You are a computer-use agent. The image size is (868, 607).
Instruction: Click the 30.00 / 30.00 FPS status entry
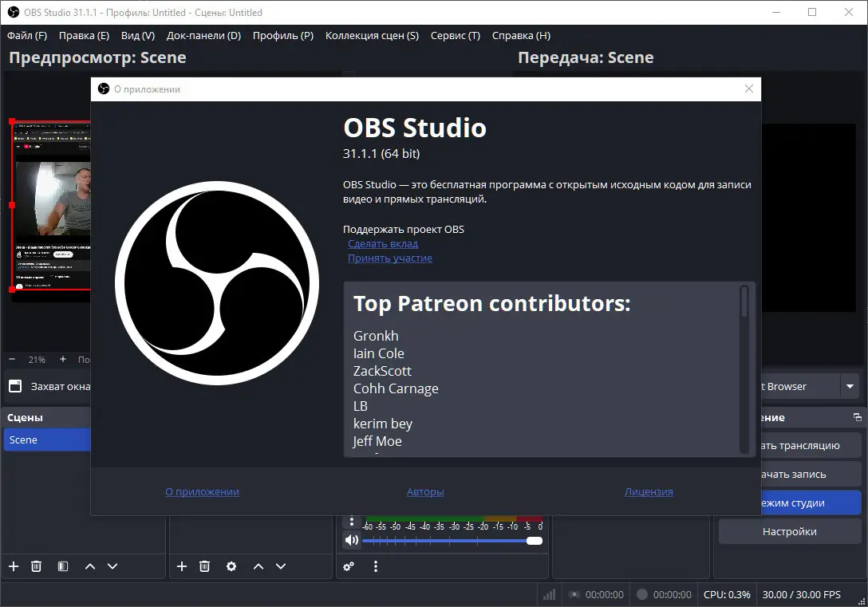802,594
